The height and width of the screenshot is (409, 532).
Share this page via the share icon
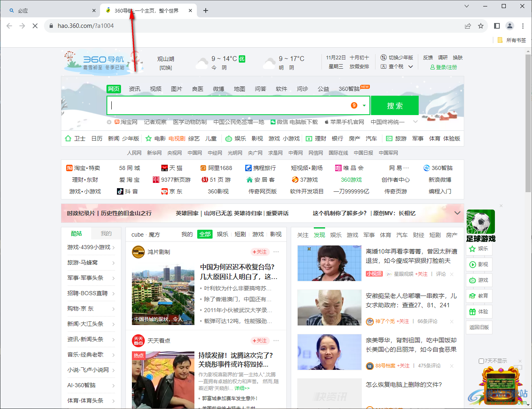point(468,26)
